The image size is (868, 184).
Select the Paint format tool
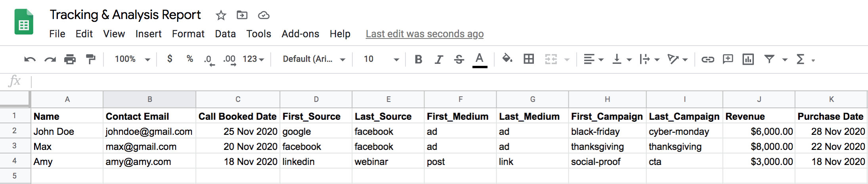pos(90,59)
